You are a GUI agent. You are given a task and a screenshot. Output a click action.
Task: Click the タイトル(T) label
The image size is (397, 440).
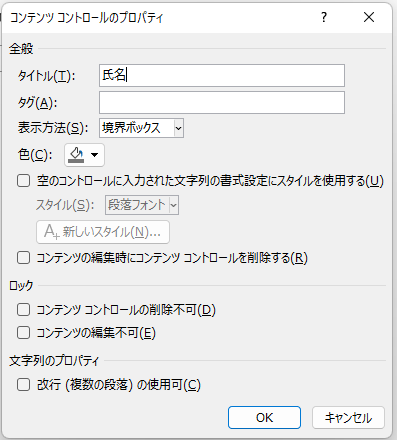click(x=47, y=76)
